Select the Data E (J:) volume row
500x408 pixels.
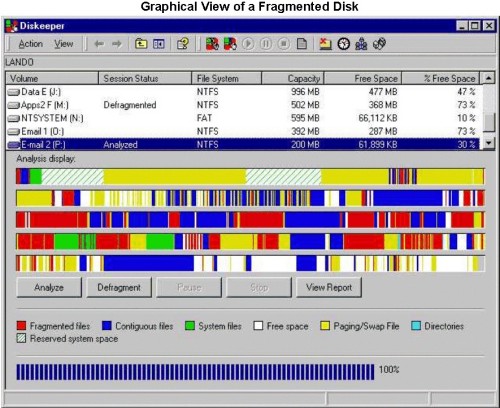[243, 92]
